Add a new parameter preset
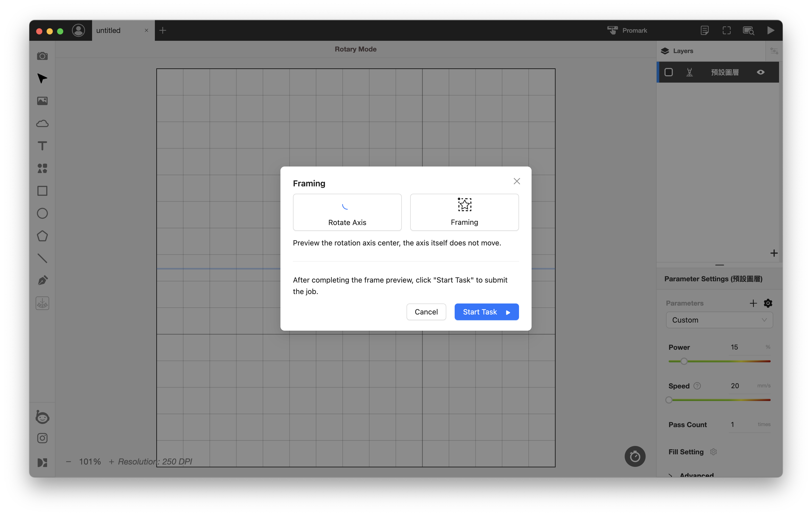The image size is (812, 516). pos(753,303)
